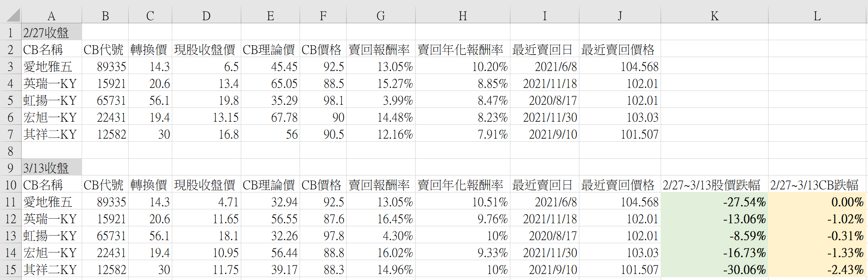Screen dimensions: 868x280
Task: Select column A header
Action: pyautogui.click(x=51, y=16)
